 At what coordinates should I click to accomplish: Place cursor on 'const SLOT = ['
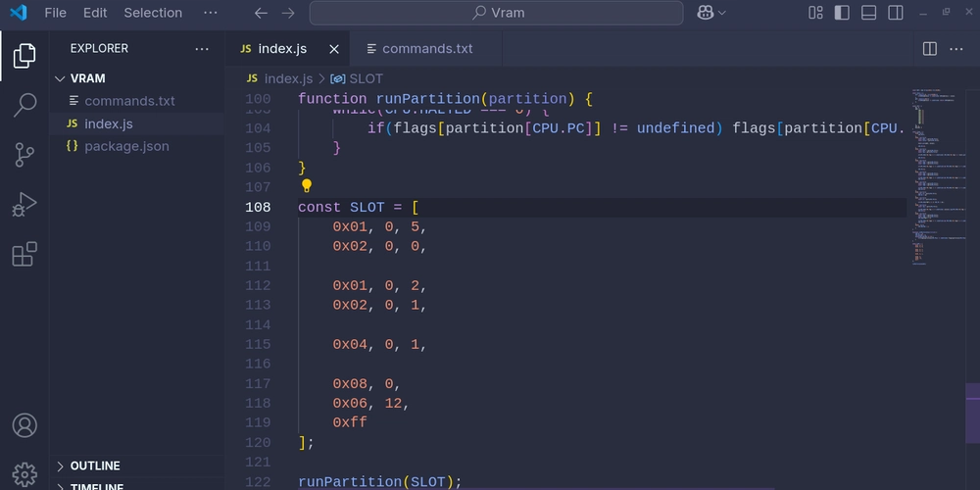pyautogui.click(x=358, y=207)
